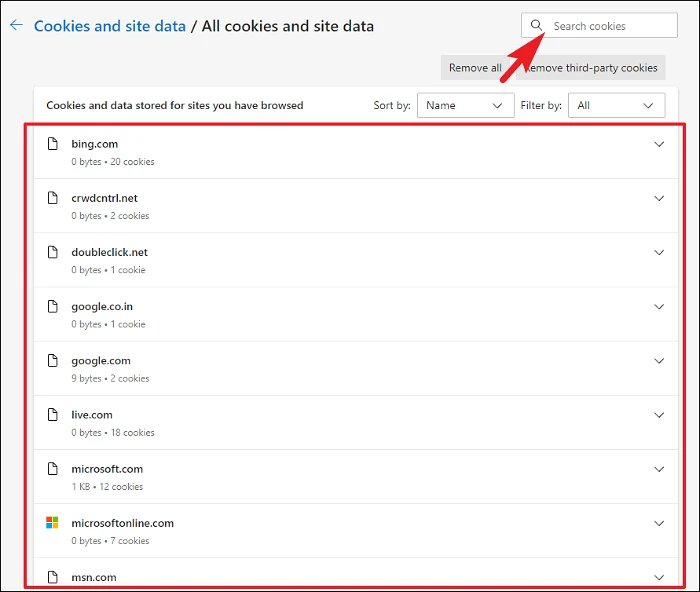This screenshot has height=592, width=700.
Task: Click '9 bytes • 2 cookies' text
Action: click(x=110, y=378)
